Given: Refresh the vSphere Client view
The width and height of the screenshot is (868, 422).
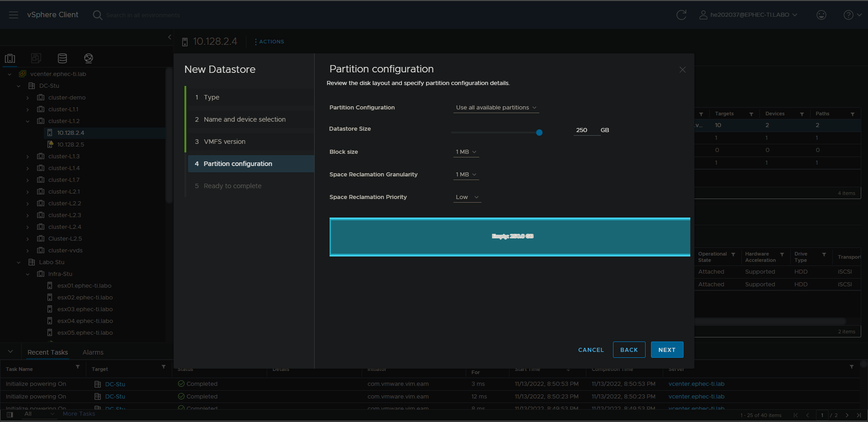Looking at the screenshot, I should click(x=681, y=15).
